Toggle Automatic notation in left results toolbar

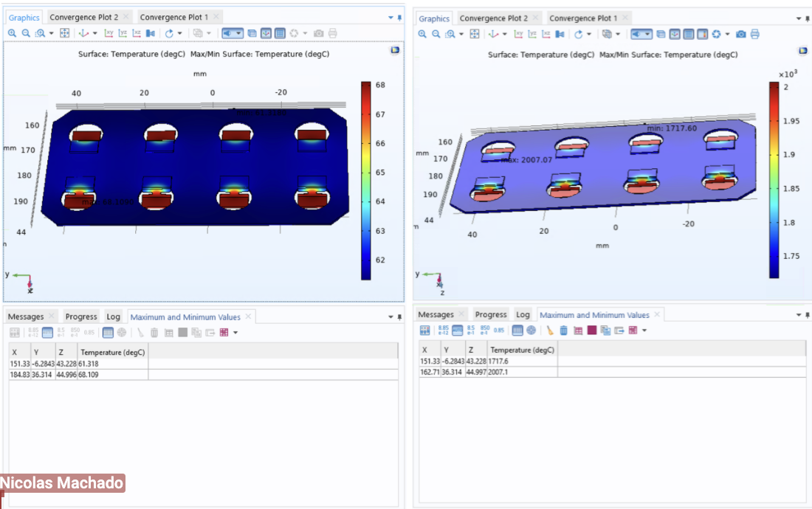pos(47,333)
